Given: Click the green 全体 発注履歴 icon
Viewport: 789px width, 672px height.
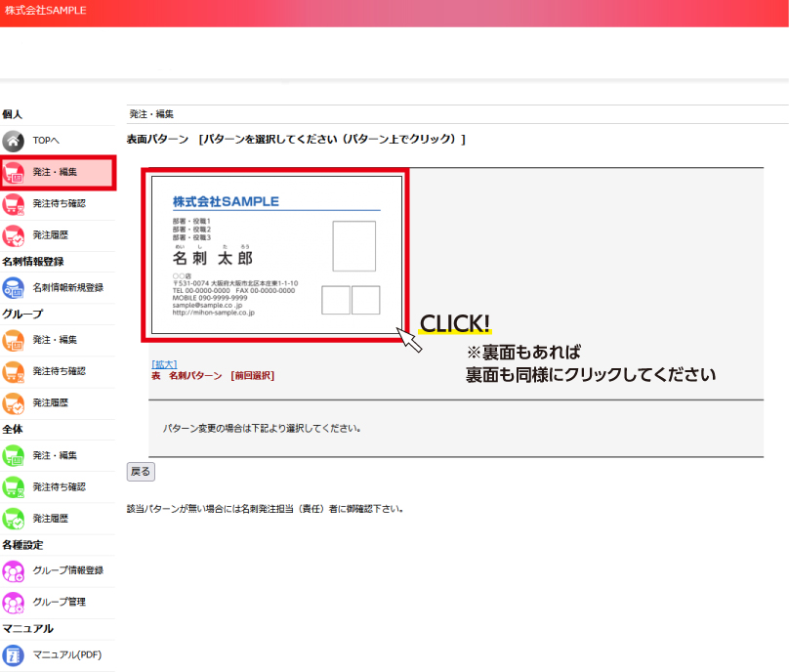Looking at the screenshot, I should [x=14, y=518].
